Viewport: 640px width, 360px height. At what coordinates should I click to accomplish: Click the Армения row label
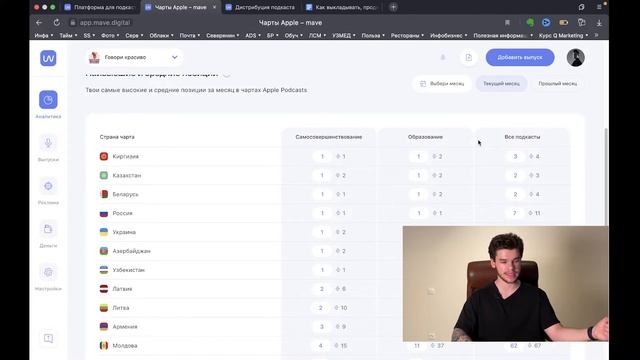[x=125, y=327]
